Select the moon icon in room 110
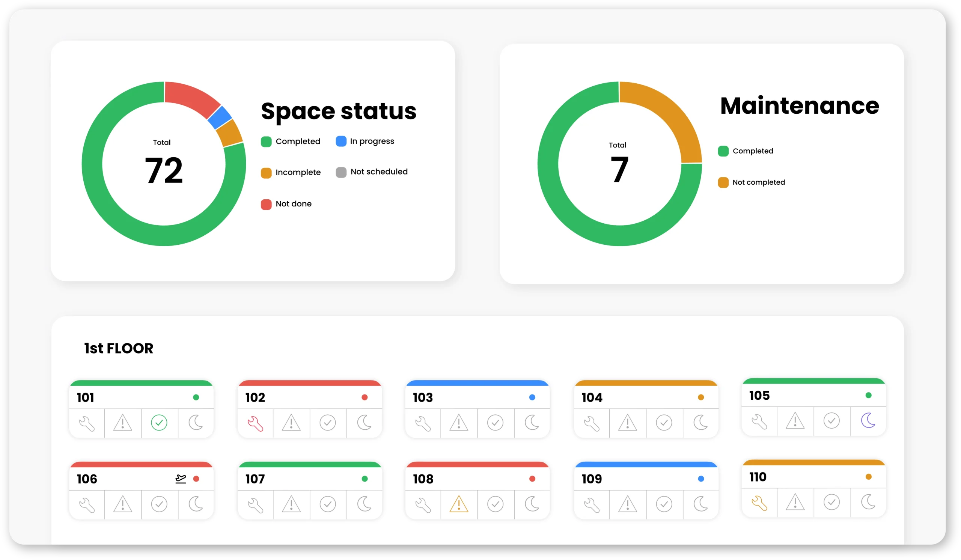The height and width of the screenshot is (560, 961). pyautogui.click(x=868, y=502)
